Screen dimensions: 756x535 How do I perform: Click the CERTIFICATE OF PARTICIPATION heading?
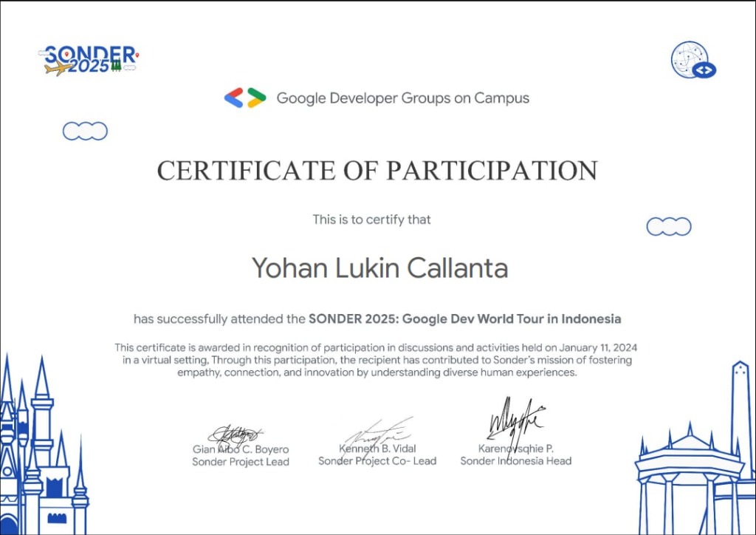tap(377, 170)
